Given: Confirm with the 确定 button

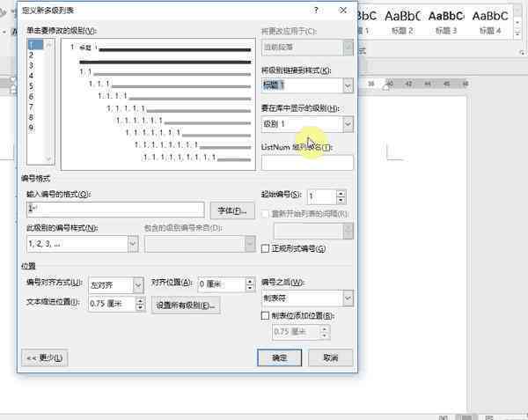Looking at the screenshot, I should pos(280,357).
